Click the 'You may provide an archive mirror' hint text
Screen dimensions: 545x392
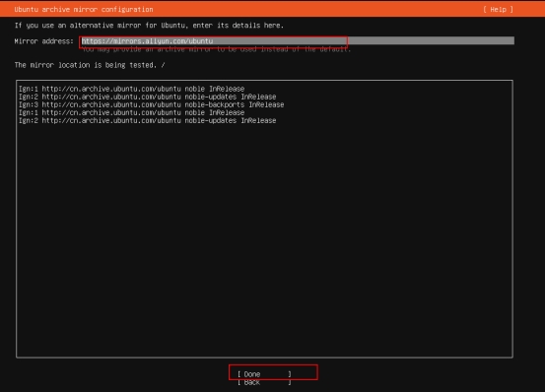216,49
